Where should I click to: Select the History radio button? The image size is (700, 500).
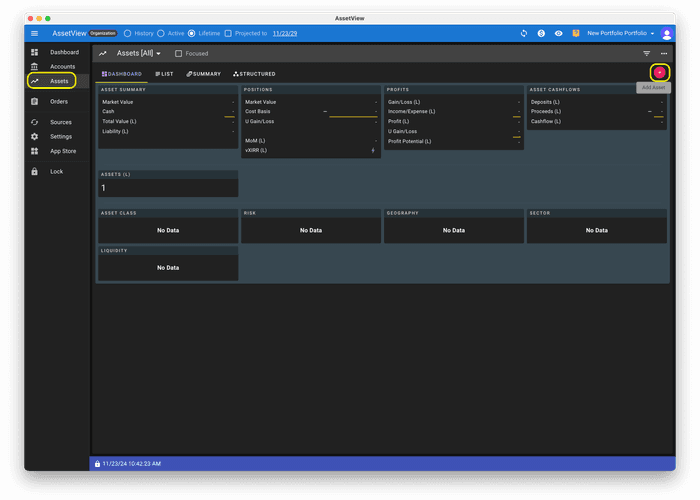pyautogui.click(x=127, y=33)
